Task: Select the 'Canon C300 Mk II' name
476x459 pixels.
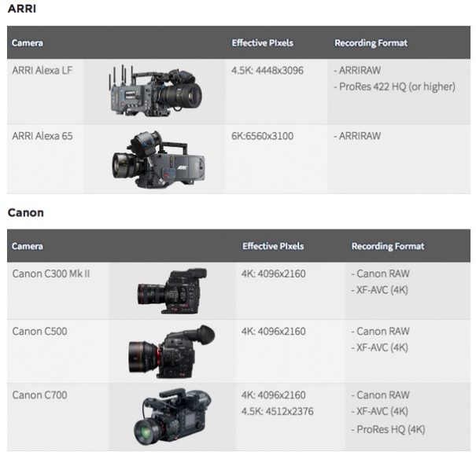Action: (51, 274)
